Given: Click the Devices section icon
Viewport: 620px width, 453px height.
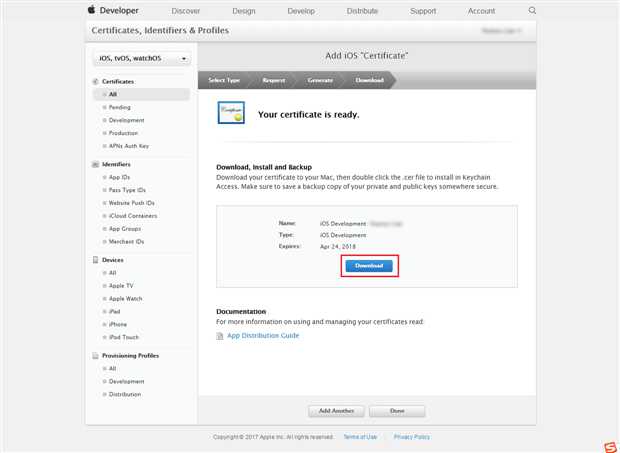Looking at the screenshot, I should (x=95, y=260).
